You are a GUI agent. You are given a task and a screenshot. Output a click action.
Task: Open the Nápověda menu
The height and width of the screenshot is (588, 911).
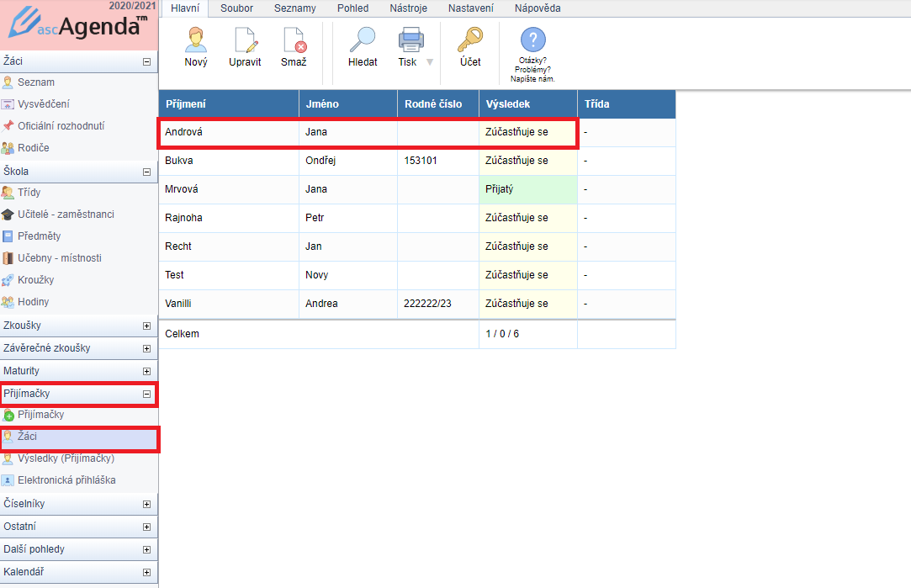coord(538,8)
